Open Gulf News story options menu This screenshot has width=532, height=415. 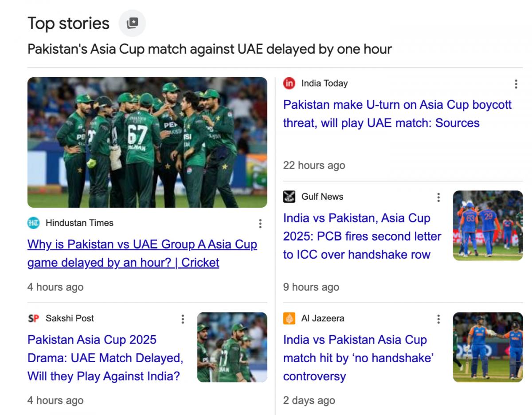438,197
